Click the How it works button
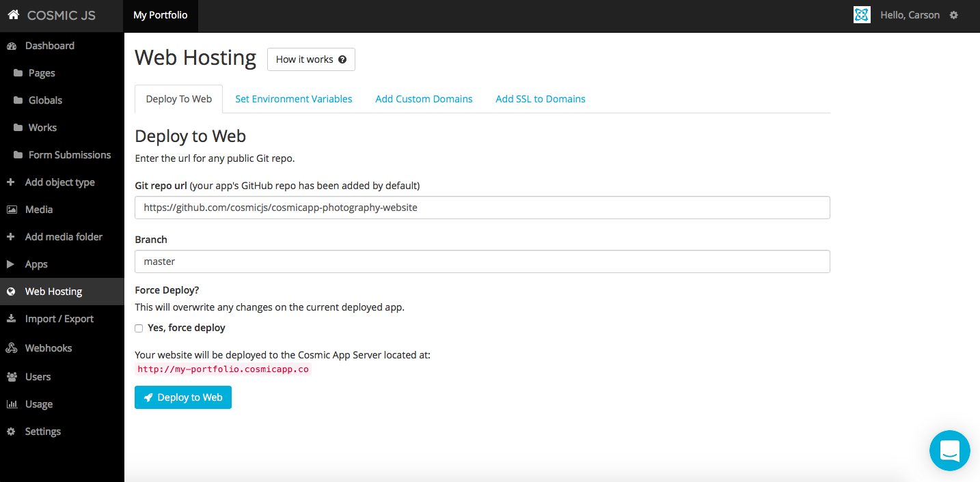 coord(311,59)
